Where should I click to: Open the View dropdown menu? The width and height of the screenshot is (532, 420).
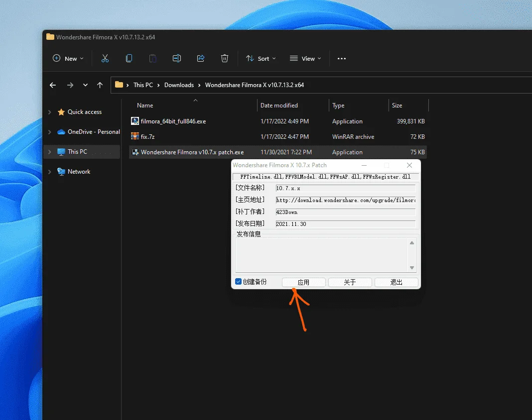(305, 58)
